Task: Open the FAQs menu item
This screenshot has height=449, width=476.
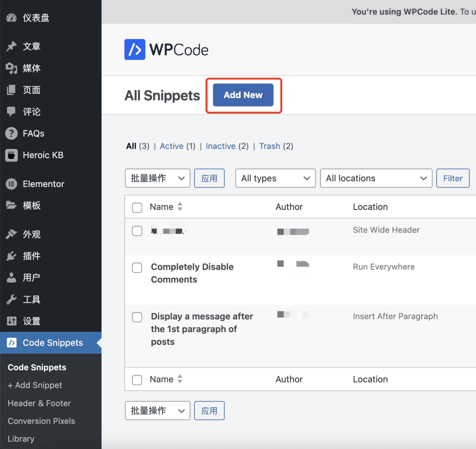Action: click(x=33, y=134)
